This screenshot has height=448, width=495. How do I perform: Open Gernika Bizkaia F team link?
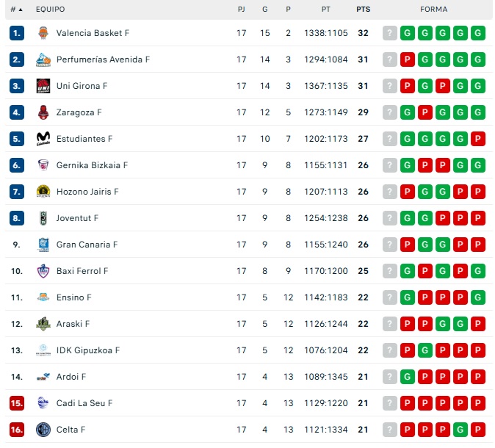(x=92, y=165)
